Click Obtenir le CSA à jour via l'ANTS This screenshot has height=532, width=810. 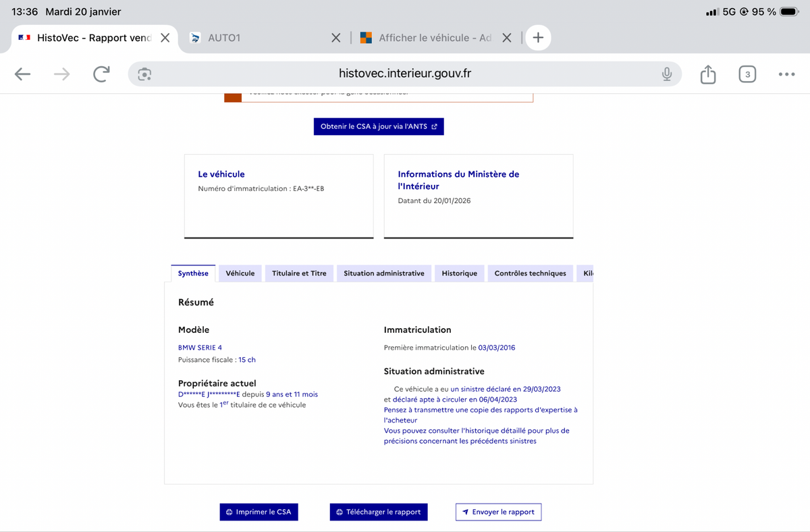pos(379,126)
